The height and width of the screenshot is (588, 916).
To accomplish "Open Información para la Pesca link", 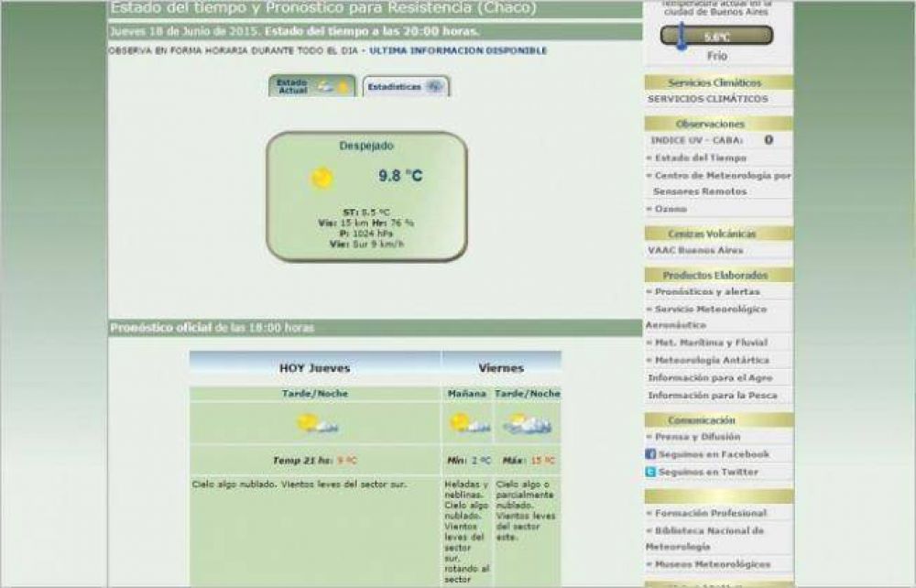I will pyautogui.click(x=712, y=396).
